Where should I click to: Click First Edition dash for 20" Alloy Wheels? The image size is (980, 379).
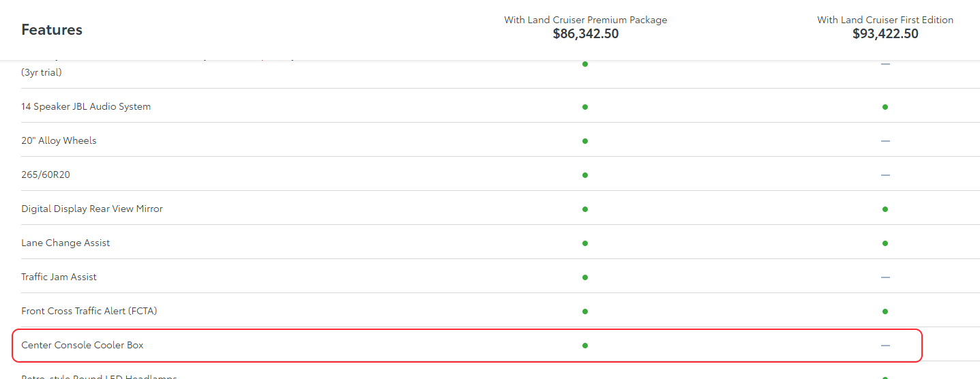(x=885, y=141)
